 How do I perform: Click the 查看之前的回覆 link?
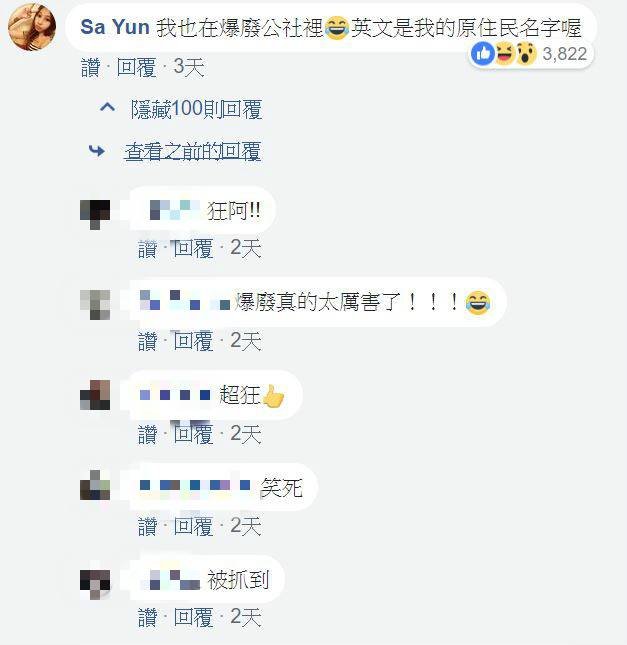pyautogui.click(x=193, y=152)
